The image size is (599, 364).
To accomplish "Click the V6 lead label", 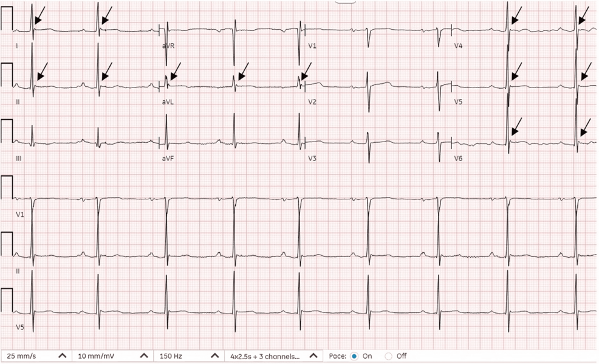I will 459,158.
